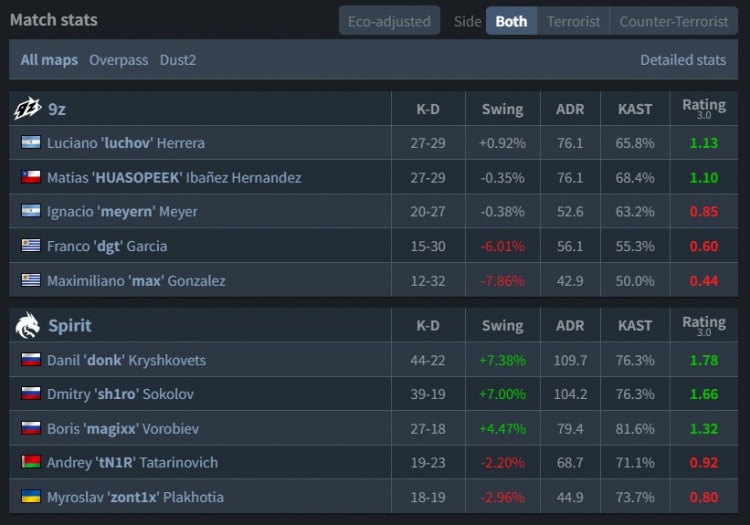Click the Uruguay flag beside dgt
This screenshot has width=750, height=525.
point(30,246)
